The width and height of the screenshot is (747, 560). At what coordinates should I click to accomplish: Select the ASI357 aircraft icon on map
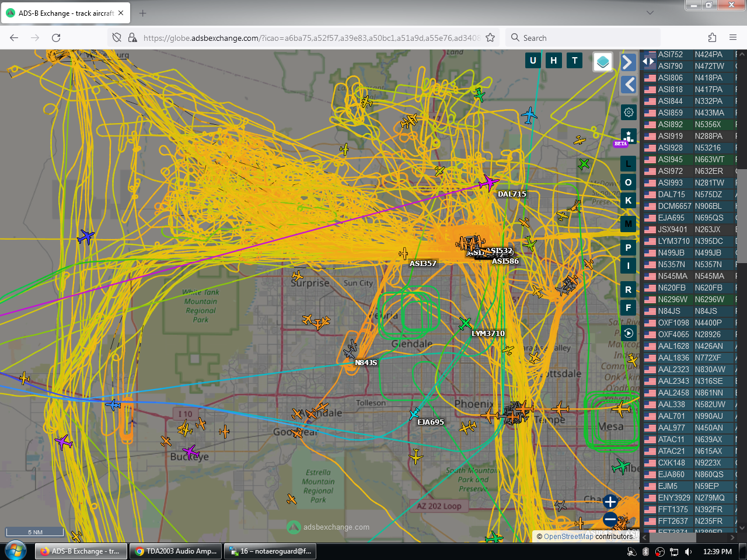pos(403,253)
